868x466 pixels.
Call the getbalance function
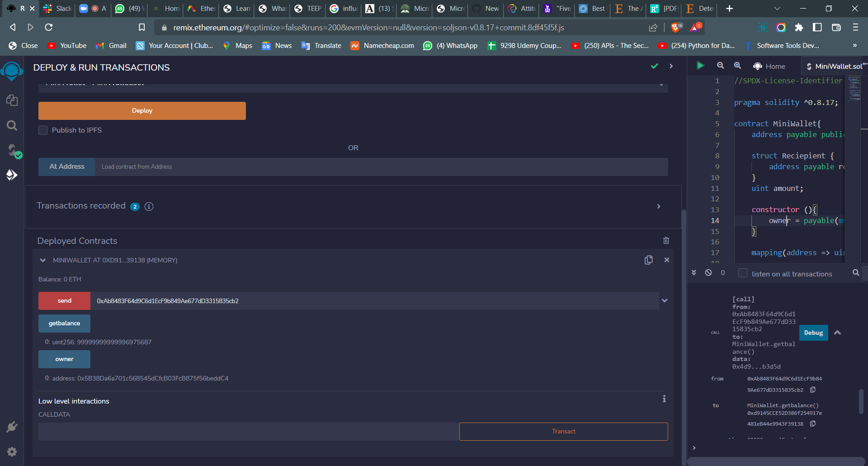pyautogui.click(x=64, y=323)
